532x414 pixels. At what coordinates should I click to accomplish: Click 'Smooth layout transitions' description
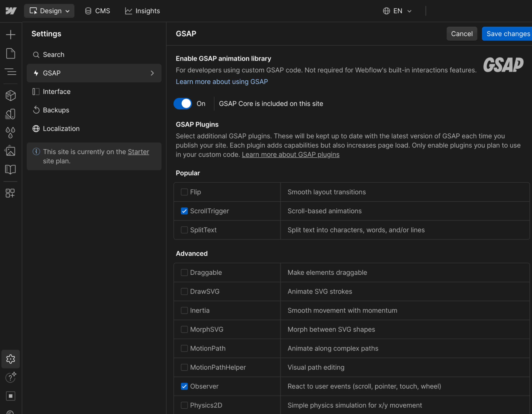[x=326, y=192]
